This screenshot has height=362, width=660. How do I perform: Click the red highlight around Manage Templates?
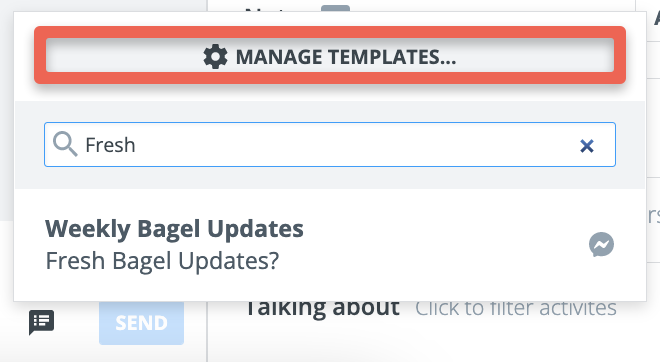330,32
